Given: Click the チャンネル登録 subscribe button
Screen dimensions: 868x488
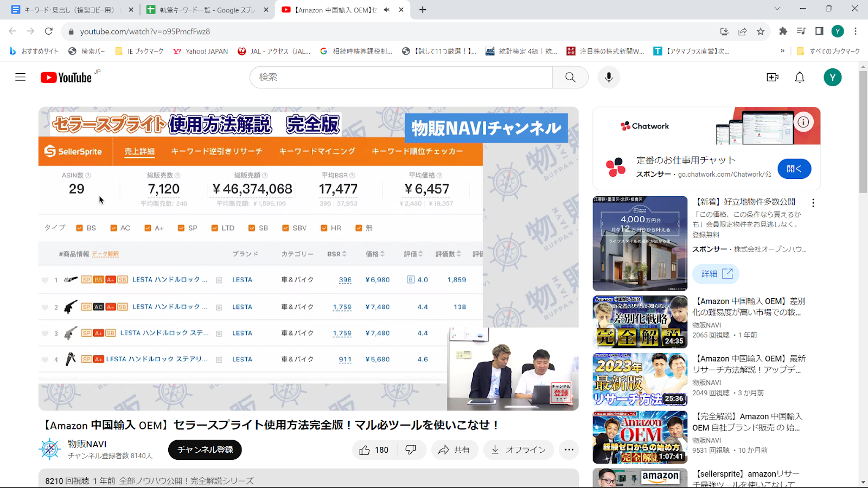Looking at the screenshot, I should pos(205,450).
